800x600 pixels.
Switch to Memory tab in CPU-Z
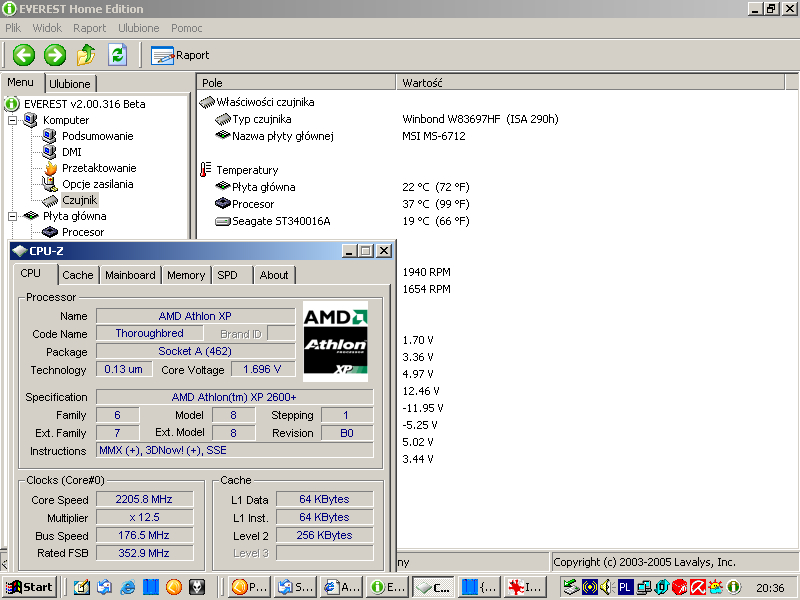186,275
